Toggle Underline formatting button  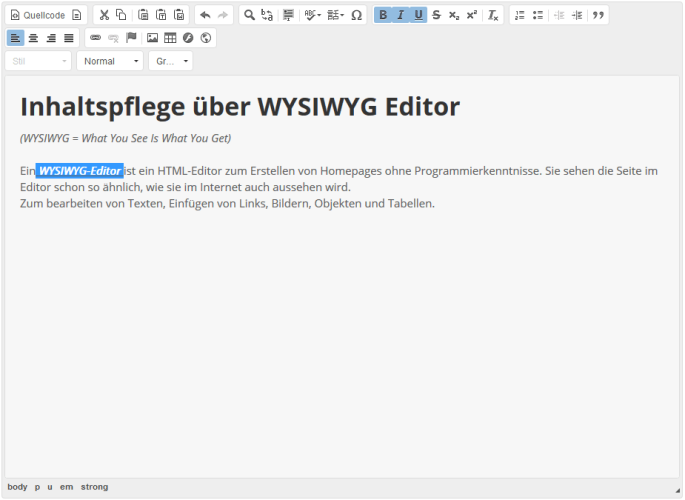pos(418,15)
